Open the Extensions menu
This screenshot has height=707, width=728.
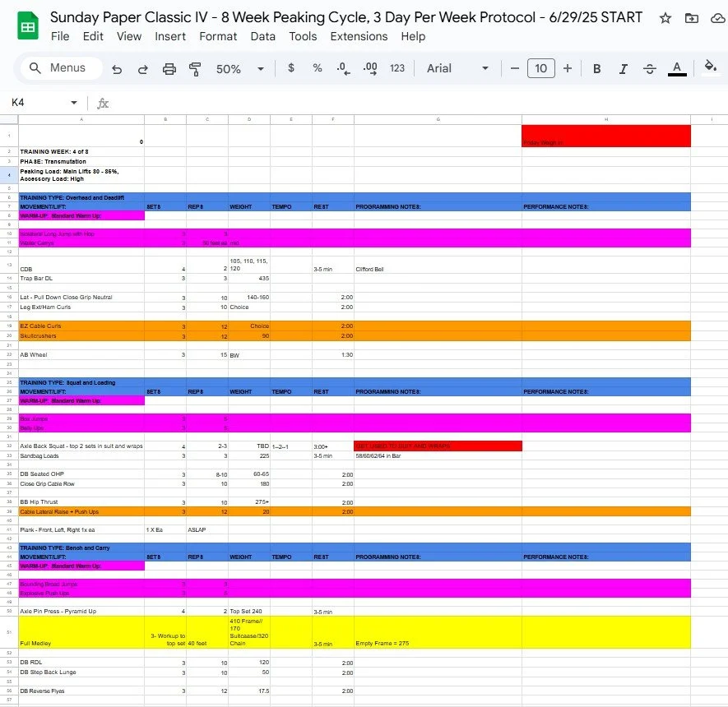[359, 36]
